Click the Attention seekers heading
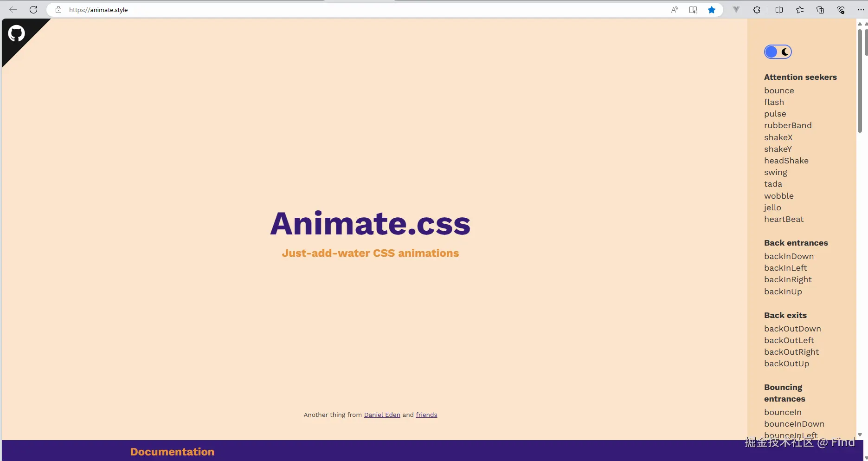The image size is (868, 461). [800, 77]
